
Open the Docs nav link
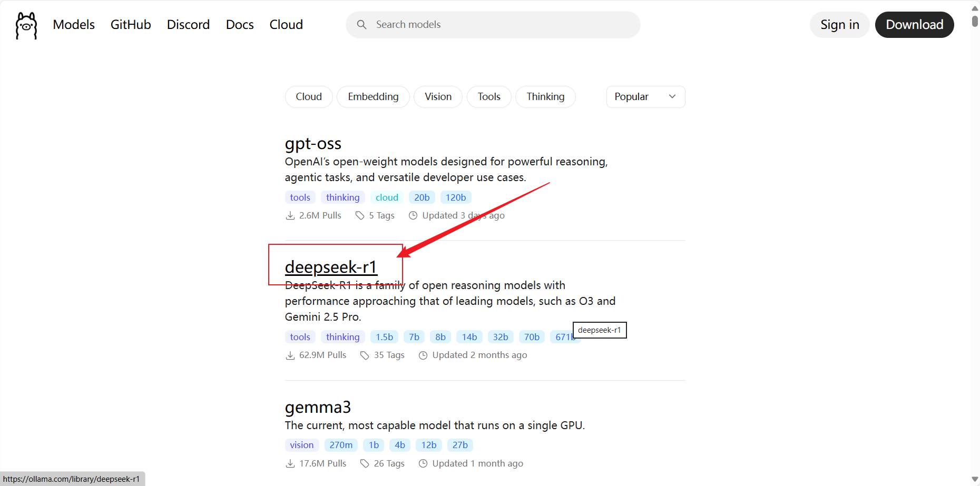(x=240, y=25)
